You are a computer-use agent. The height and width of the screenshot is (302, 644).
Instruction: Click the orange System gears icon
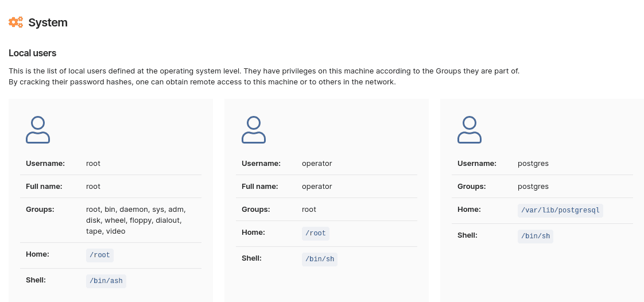[x=16, y=22]
